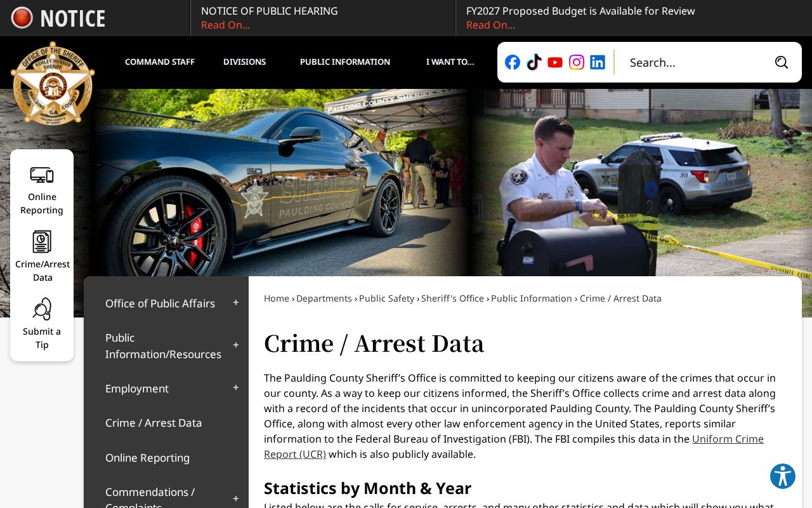Open the Command Staff menu
812x508 pixels.
160,62
